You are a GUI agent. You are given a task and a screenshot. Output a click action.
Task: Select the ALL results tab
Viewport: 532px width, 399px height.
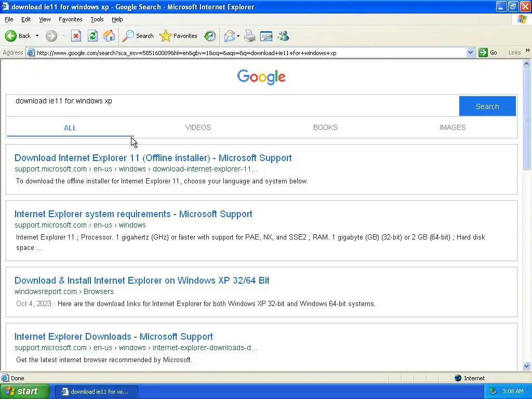coord(70,128)
